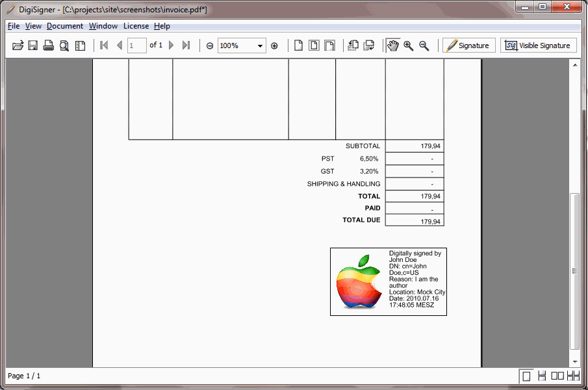Image resolution: width=588 pixels, height=390 pixels.
Task: Maximize the DigiSigner window
Action: (543, 6)
